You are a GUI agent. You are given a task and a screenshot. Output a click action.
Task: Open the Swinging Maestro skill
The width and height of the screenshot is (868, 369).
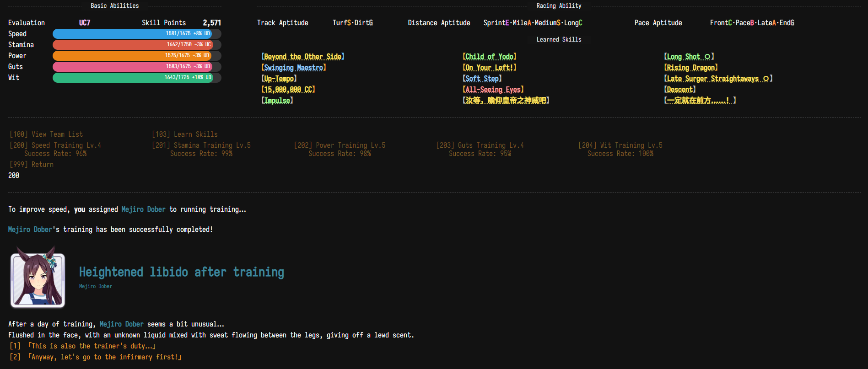coord(294,68)
